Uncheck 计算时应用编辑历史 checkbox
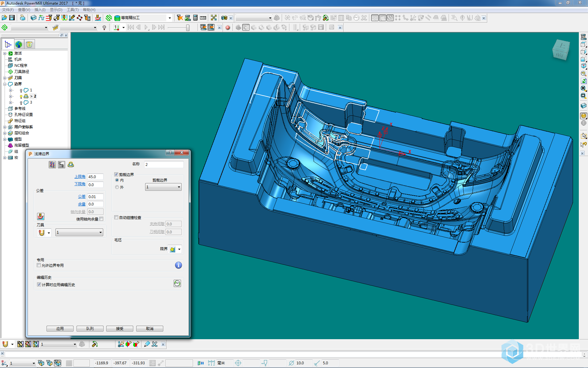This screenshot has height=368, width=588. (x=39, y=285)
